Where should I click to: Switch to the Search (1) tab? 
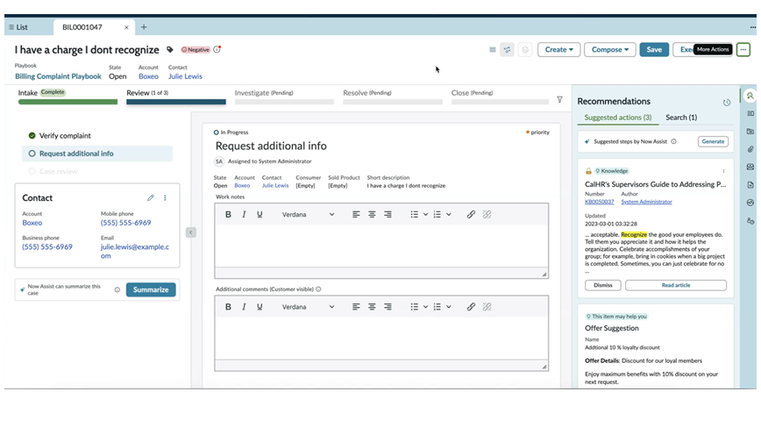click(681, 117)
